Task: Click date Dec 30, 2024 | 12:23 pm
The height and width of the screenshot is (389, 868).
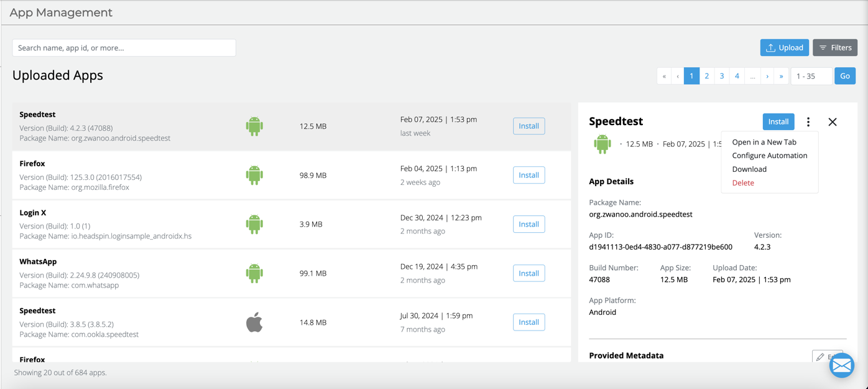Action: (x=441, y=218)
